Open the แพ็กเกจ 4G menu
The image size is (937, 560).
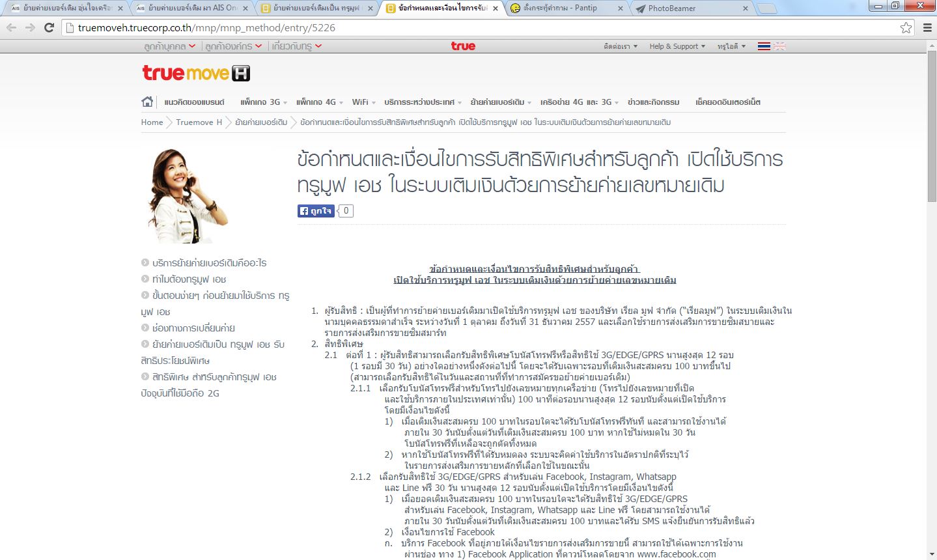[319, 102]
